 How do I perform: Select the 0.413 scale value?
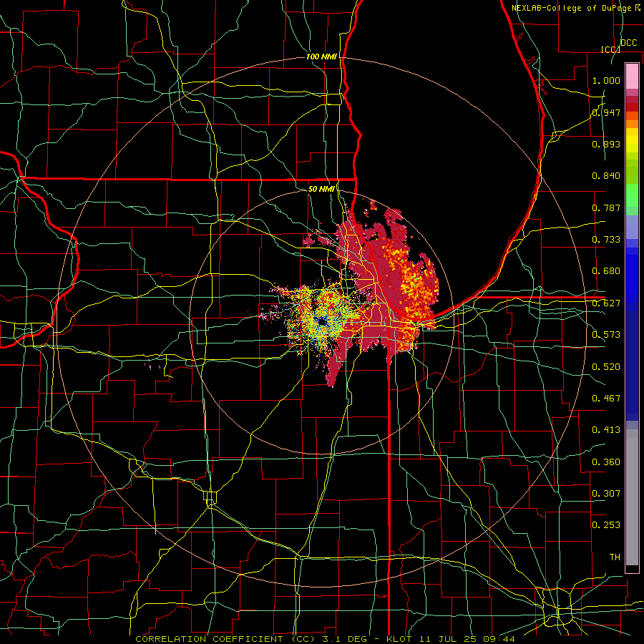(x=606, y=430)
